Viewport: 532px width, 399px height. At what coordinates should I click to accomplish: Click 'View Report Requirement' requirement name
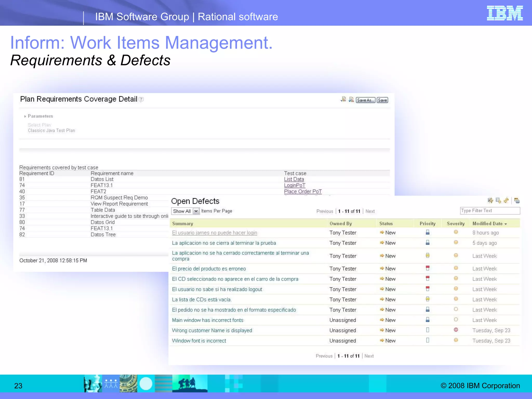(x=119, y=204)
